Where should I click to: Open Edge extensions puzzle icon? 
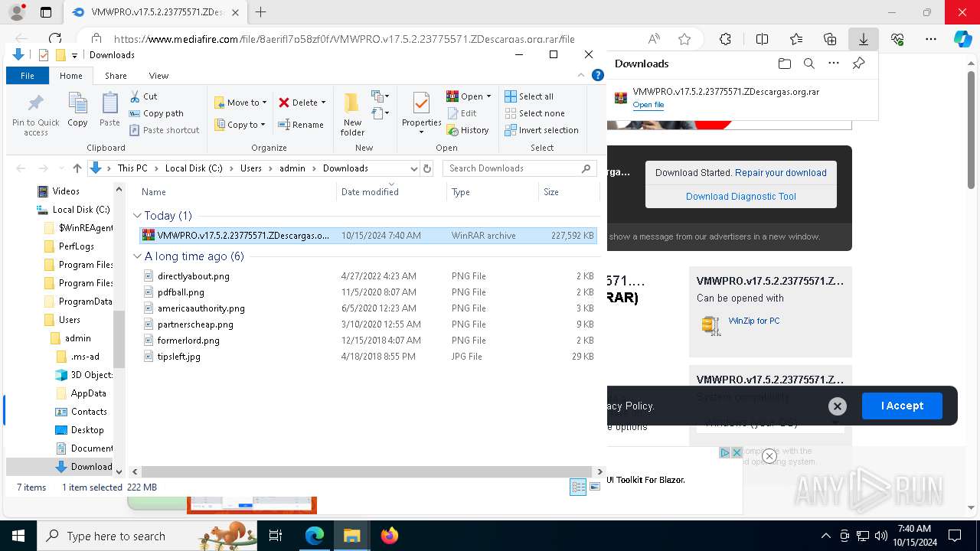click(725, 39)
